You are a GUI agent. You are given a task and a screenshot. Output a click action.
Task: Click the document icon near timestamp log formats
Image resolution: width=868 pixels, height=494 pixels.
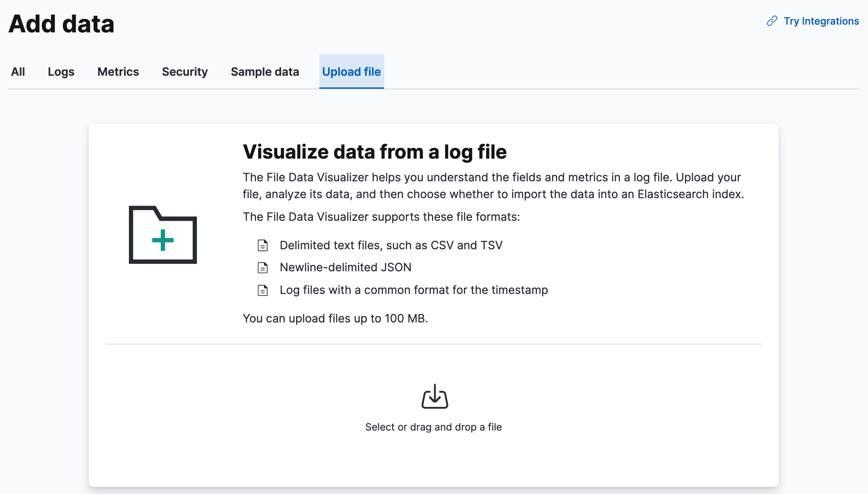(x=262, y=290)
